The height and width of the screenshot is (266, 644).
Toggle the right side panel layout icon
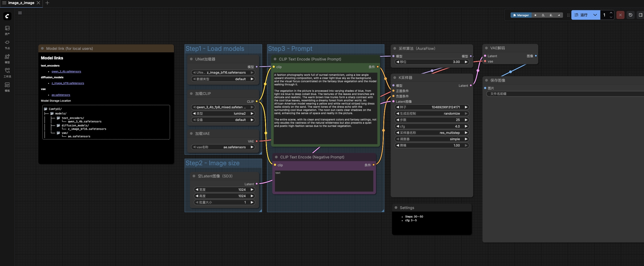[640, 15]
